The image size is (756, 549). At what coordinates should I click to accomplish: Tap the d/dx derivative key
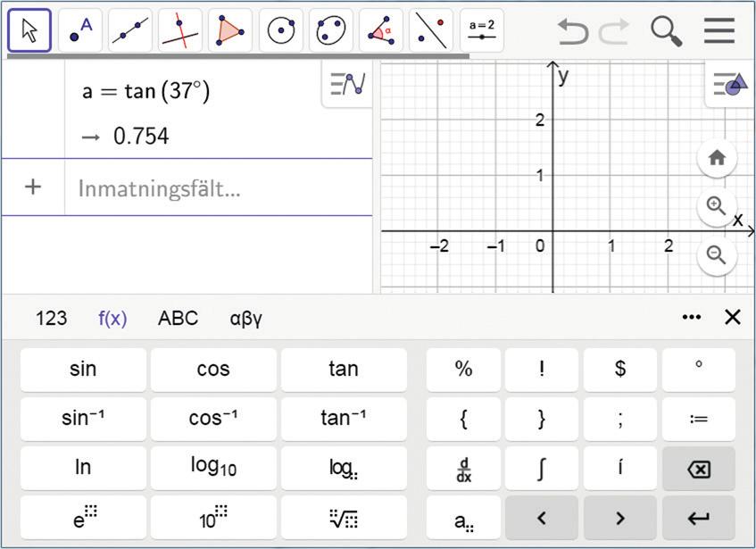(463, 468)
